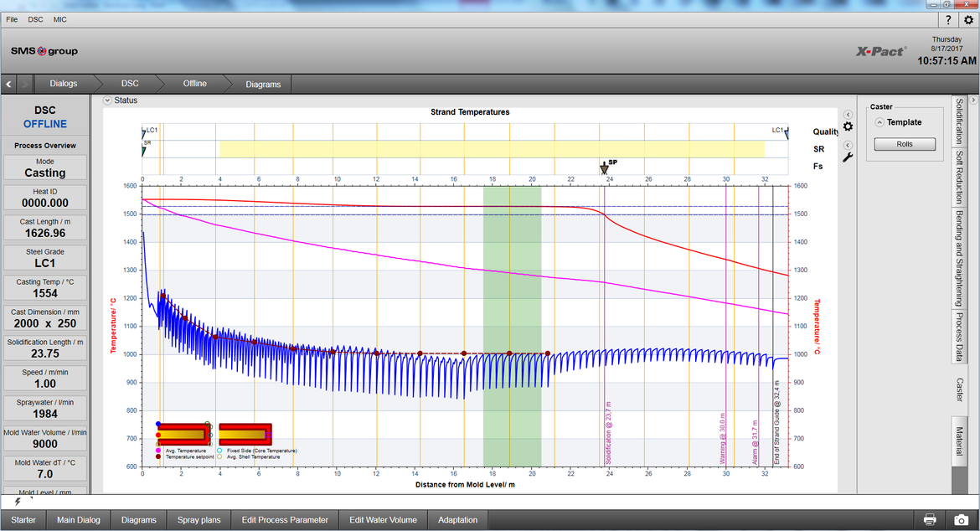
Task: Open the MIC menu
Action: tap(60, 20)
